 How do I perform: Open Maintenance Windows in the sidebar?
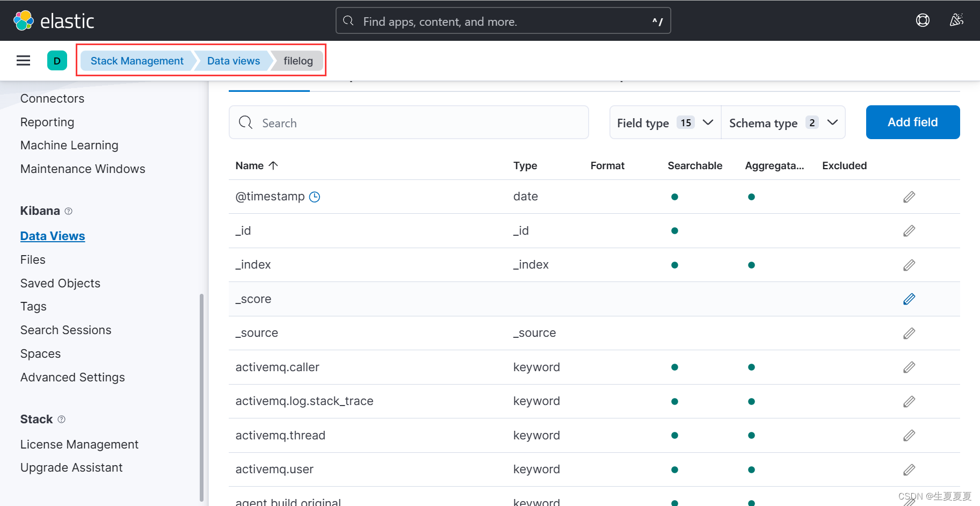coord(83,169)
